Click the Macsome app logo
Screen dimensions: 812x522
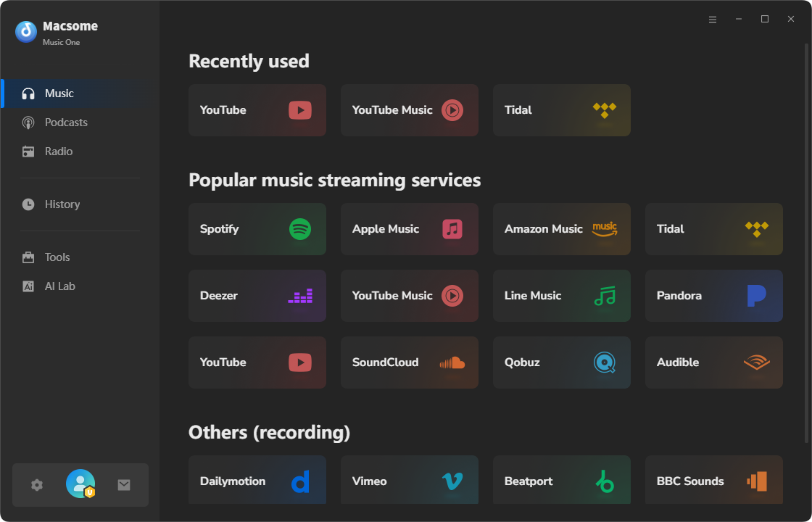coord(26,32)
